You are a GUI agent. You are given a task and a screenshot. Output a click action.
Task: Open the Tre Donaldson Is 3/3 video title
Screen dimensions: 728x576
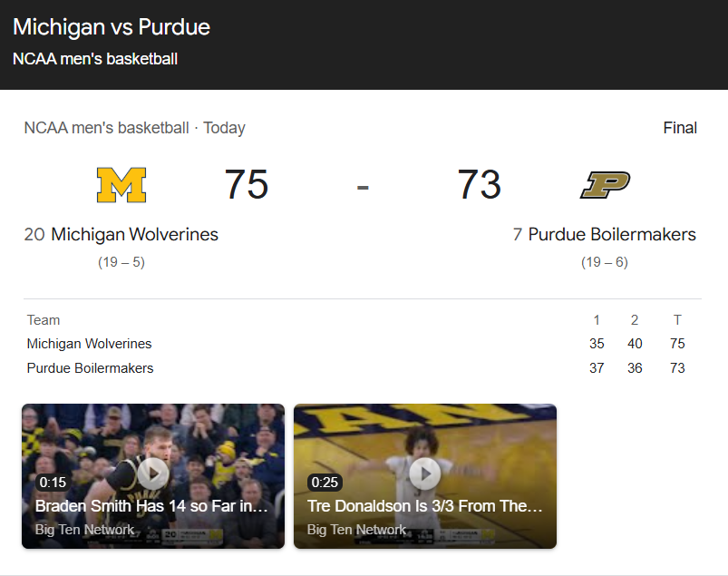click(425, 506)
